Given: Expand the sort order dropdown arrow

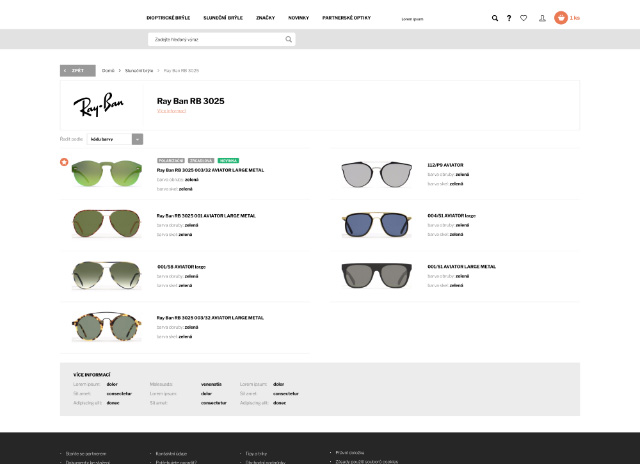Looking at the screenshot, I should tap(138, 139).
